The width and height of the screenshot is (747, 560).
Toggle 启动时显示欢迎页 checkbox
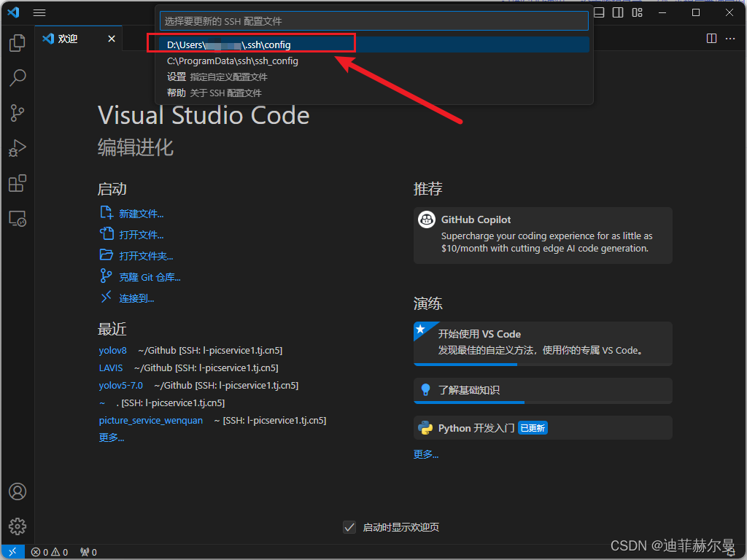point(349,527)
